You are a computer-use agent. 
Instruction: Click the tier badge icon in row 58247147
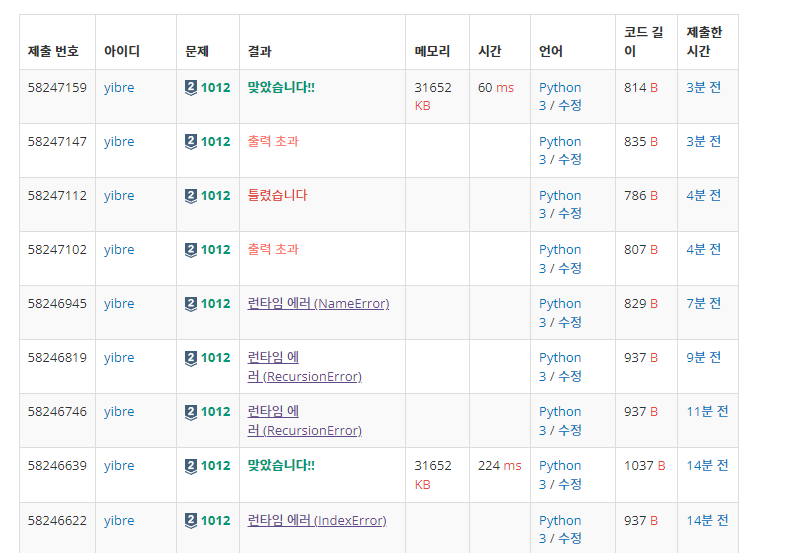point(190,142)
